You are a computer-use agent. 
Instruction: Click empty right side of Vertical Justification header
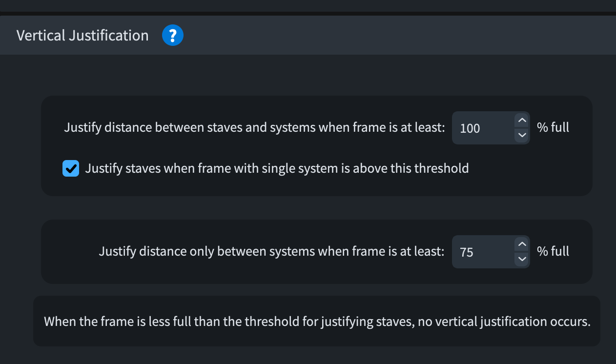[x=390, y=36]
